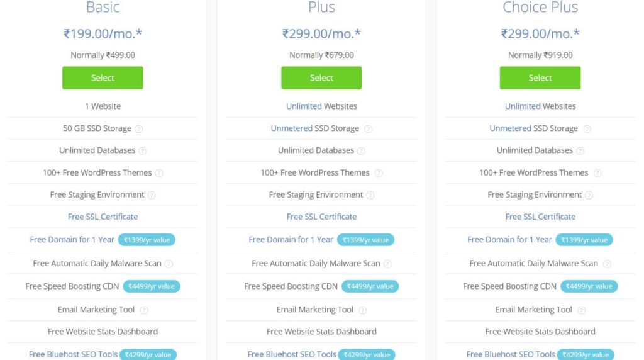Click Free Domain for 1 Year under Plus

(x=291, y=240)
